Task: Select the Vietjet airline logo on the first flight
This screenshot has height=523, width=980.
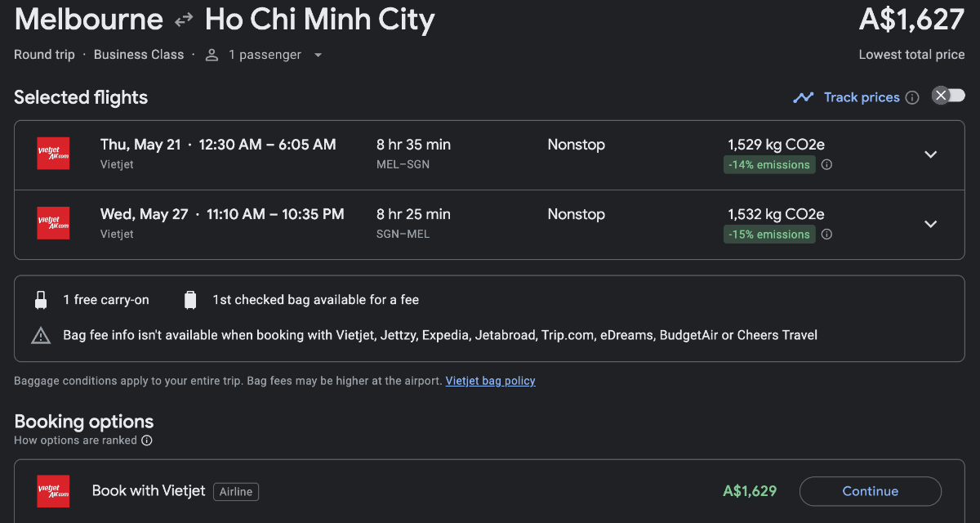Action: pyautogui.click(x=53, y=154)
